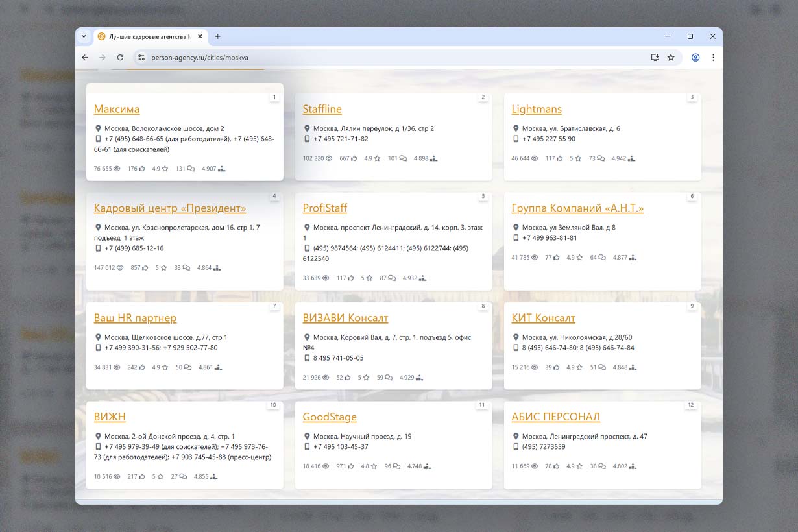Click views eye icon on Lightmans card
The height and width of the screenshot is (532, 798).
(x=535, y=158)
